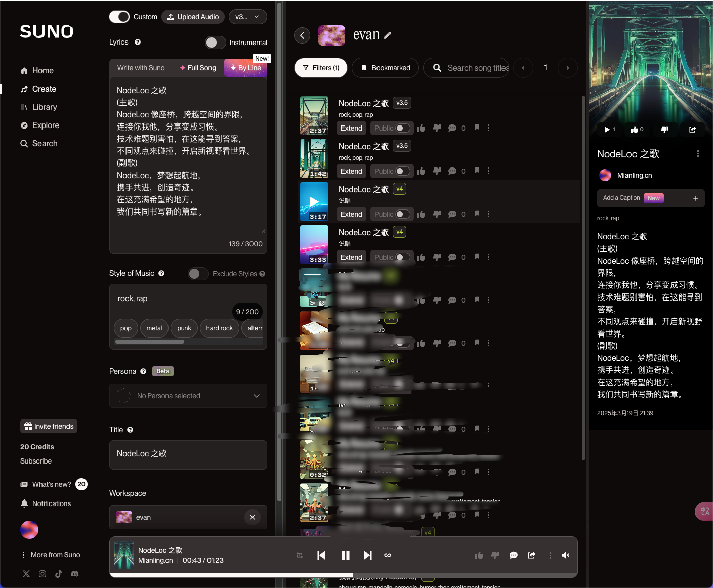Image resolution: width=713 pixels, height=588 pixels.
Task: Toggle Public on first v3.5 song
Action: pyautogui.click(x=403, y=128)
